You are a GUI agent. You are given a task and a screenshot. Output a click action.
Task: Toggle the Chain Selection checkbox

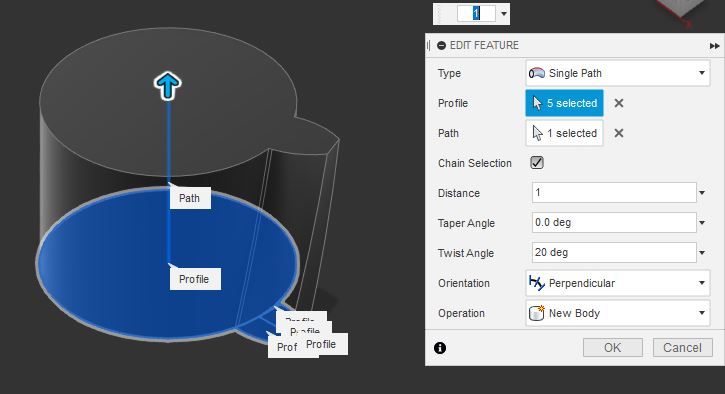[x=537, y=163]
